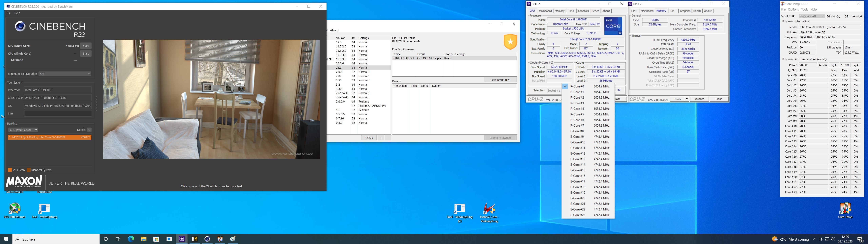Screen dimensions: 868x244
Task: Click the Reload button in BenchMate
Action: [x=369, y=138]
